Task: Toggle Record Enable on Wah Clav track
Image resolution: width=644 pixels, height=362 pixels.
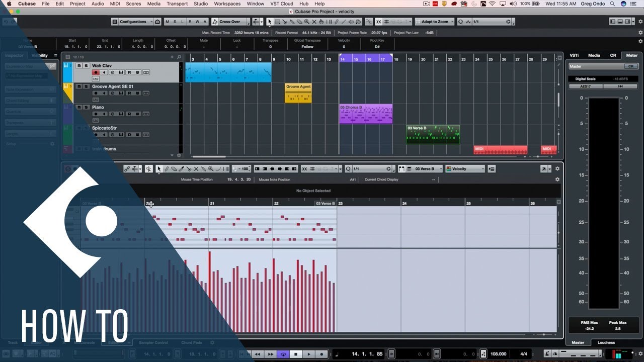Action: click(x=96, y=72)
